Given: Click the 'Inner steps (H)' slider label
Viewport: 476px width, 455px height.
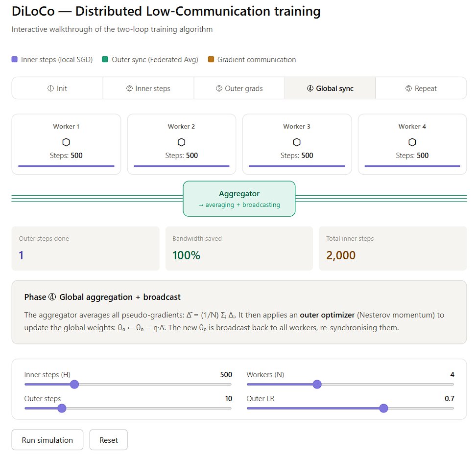Looking at the screenshot, I should click(48, 375).
